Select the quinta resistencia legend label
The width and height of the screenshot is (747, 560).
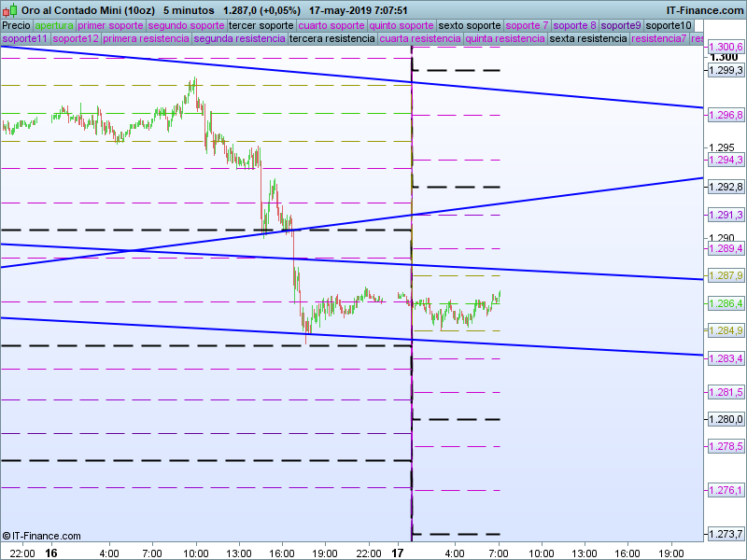click(505, 38)
